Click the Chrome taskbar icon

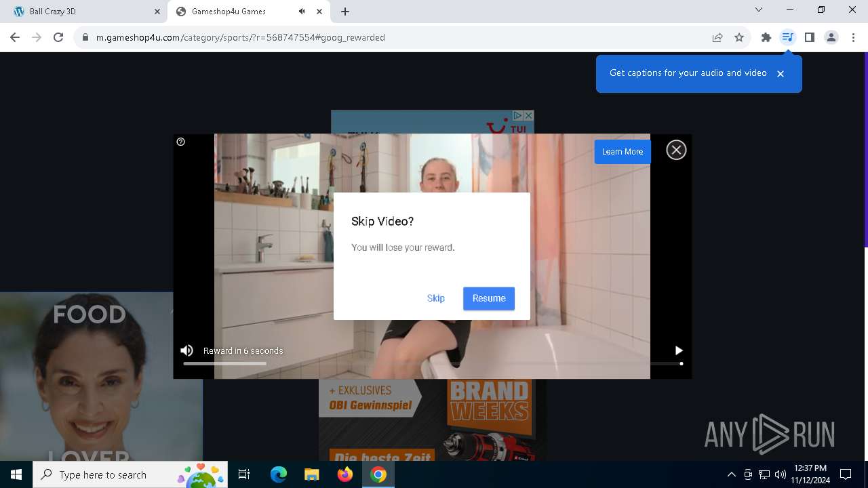(378, 474)
